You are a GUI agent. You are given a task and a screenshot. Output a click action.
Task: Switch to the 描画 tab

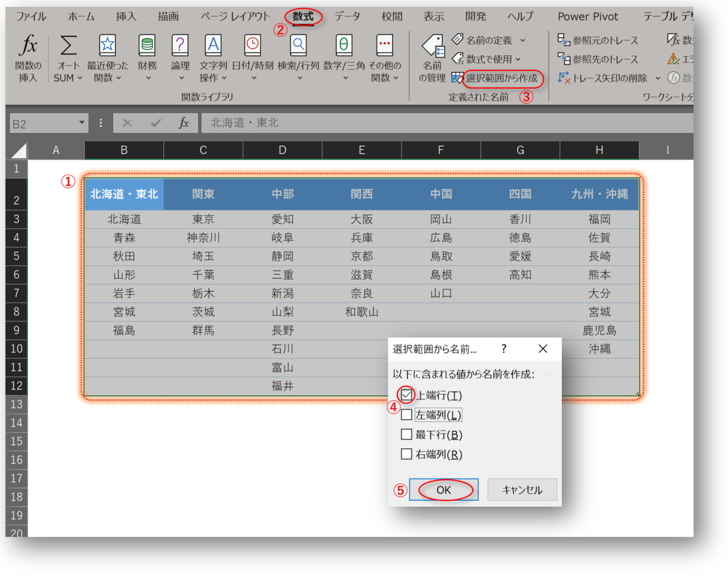tap(168, 16)
